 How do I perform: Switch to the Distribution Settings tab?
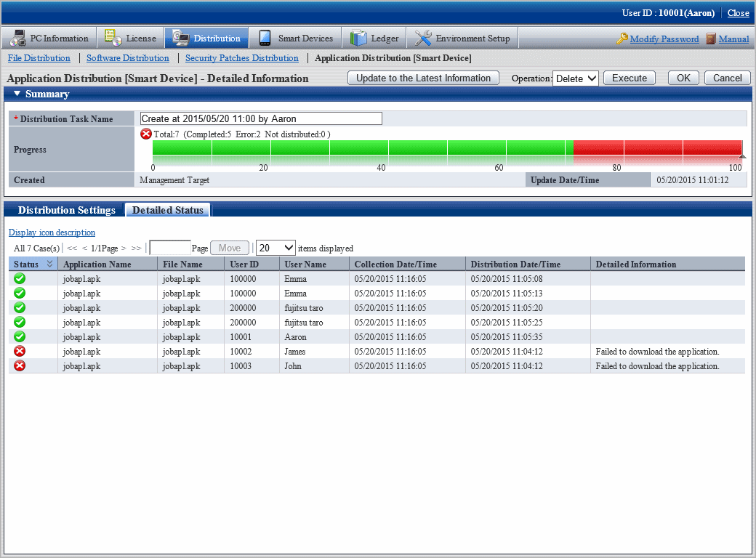click(66, 210)
